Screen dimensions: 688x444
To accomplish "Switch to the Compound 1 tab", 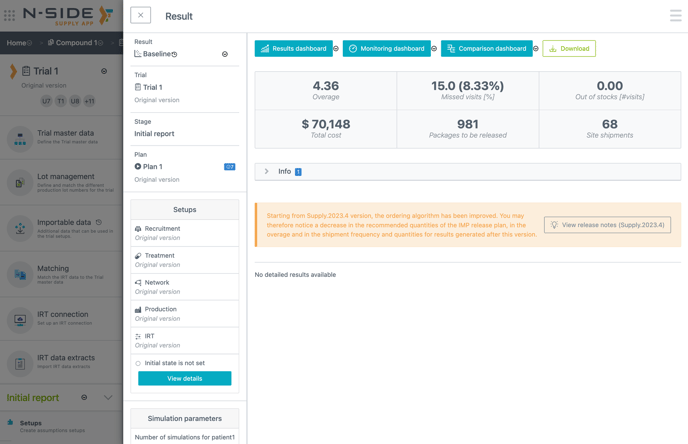I will [x=75, y=43].
